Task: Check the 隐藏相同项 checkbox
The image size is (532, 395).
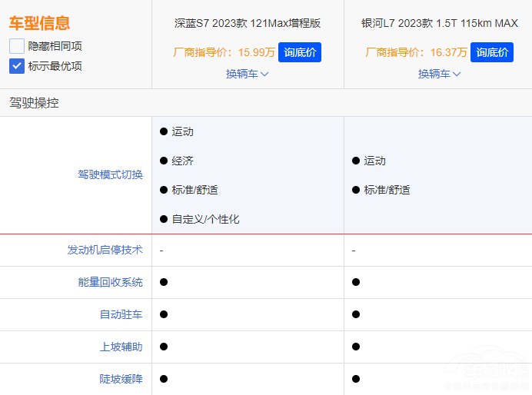Action: [17, 46]
